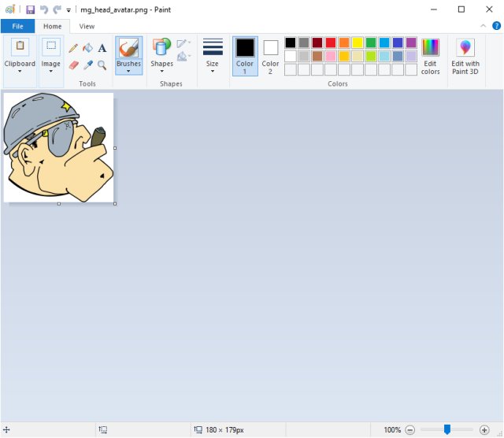Open Customize Quick Access Toolbar dropdown
This screenshot has width=504, height=438.
(69, 10)
